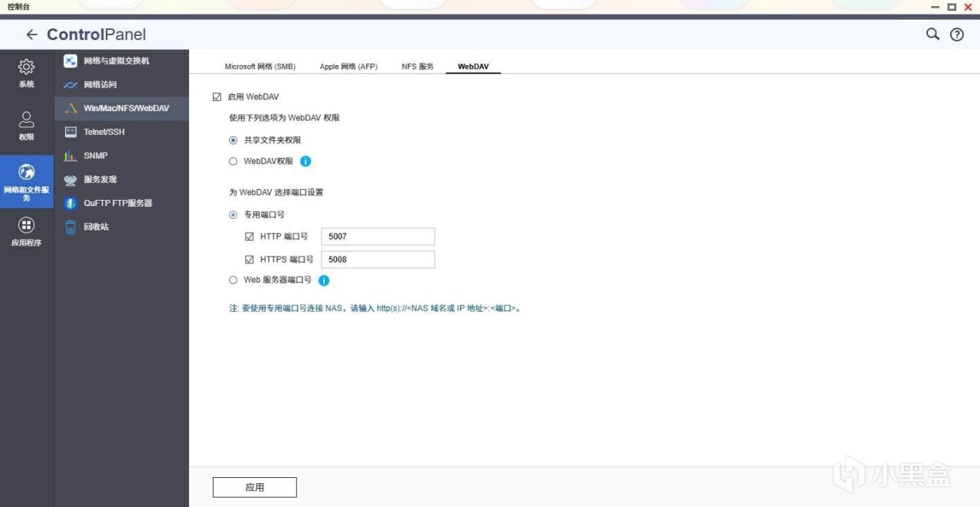Select the Web 服务器端口号 radio button
Screen dimensions: 980x507
click(x=234, y=280)
